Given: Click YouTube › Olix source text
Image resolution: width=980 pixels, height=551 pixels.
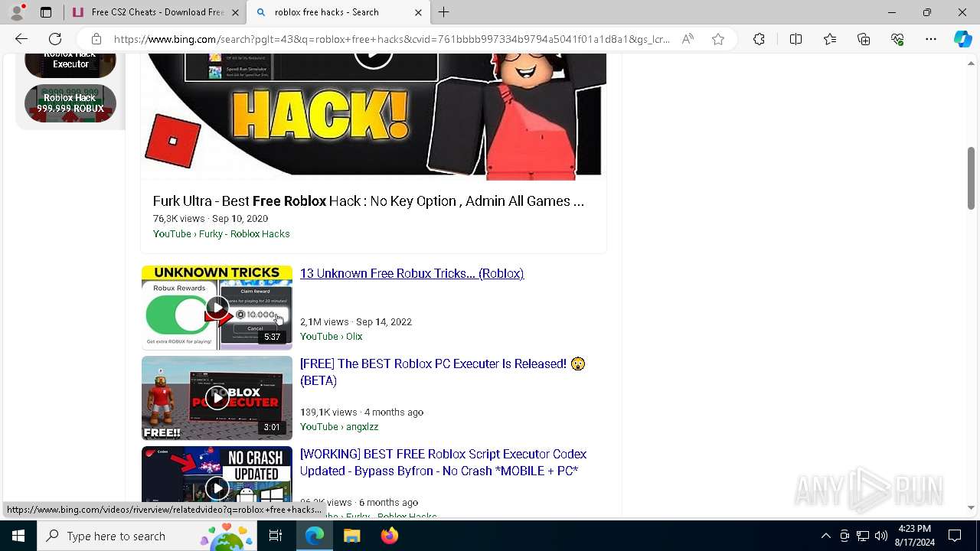Looking at the screenshot, I should coord(332,337).
